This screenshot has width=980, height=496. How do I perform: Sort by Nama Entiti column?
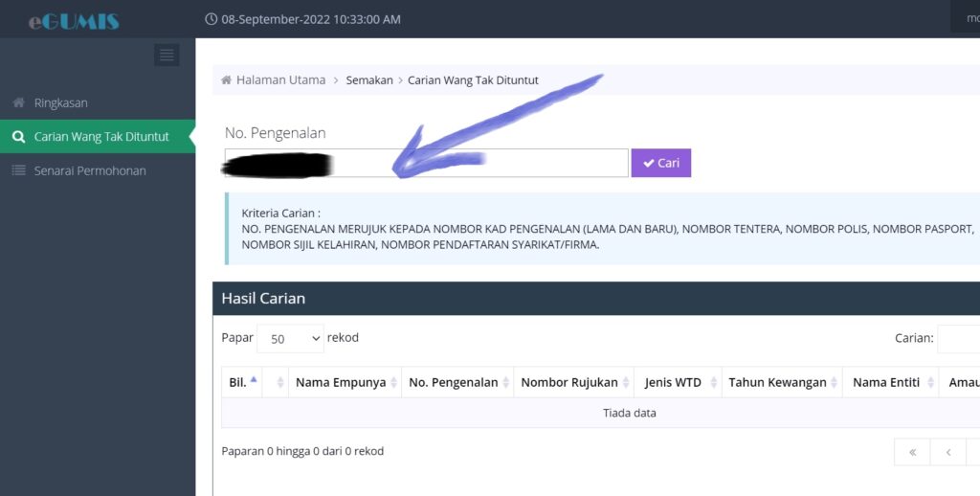point(891,382)
